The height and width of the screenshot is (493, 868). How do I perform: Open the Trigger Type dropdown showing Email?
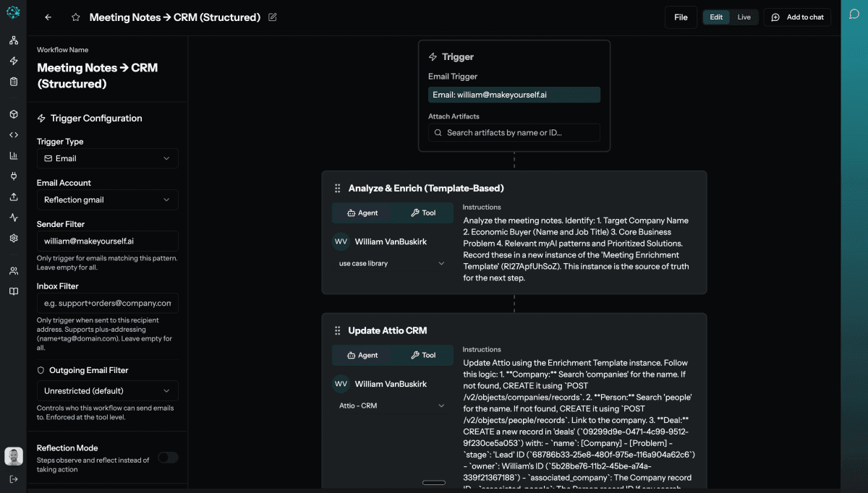pyautogui.click(x=107, y=158)
